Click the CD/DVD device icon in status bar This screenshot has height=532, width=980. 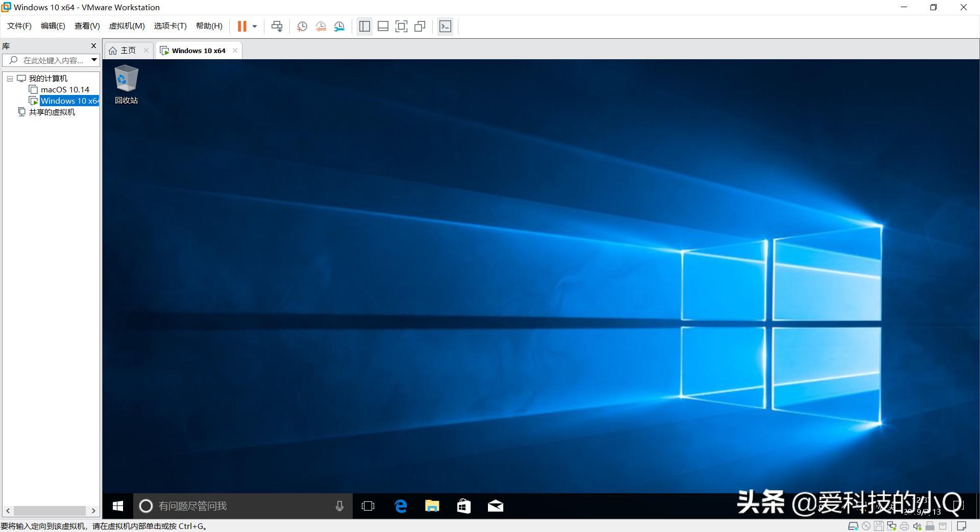(866, 526)
